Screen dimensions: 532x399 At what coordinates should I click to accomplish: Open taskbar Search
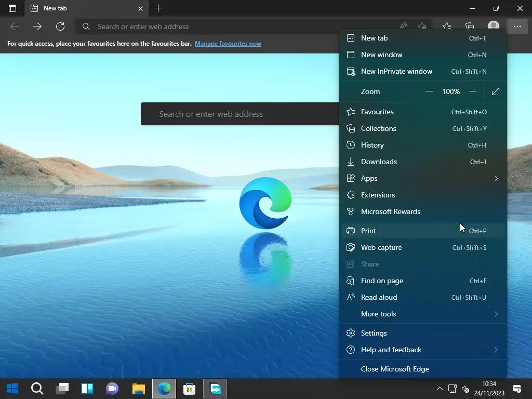pos(37,389)
